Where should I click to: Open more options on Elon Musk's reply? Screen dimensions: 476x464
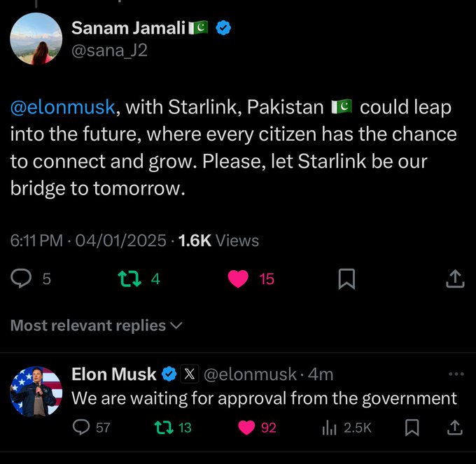456,374
